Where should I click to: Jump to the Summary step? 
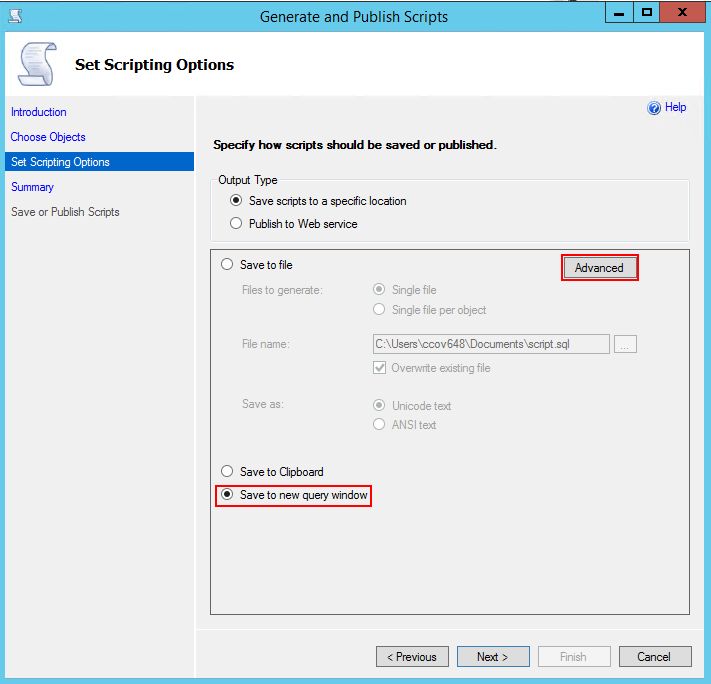tap(32, 187)
